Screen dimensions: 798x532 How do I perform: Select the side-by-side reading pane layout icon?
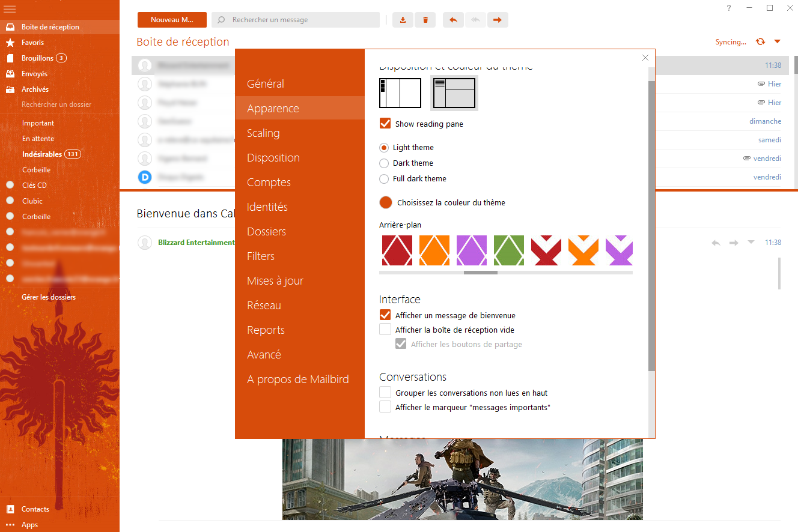point(400,93)
